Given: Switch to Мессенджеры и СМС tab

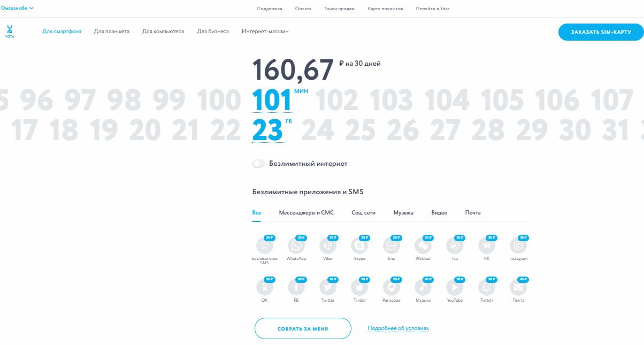Looking at the screenshot, I should pos(306,213).
